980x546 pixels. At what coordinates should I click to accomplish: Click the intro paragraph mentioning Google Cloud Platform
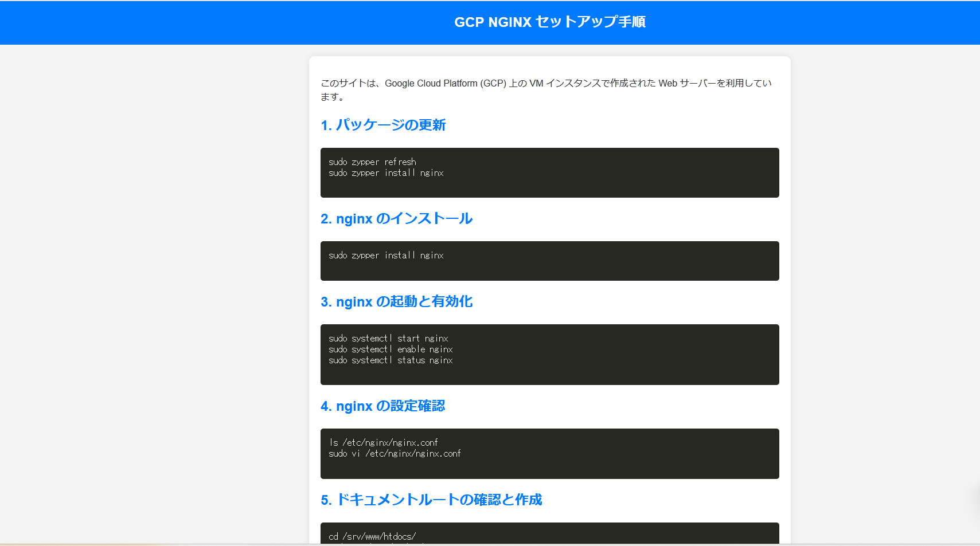click(546, 90)
